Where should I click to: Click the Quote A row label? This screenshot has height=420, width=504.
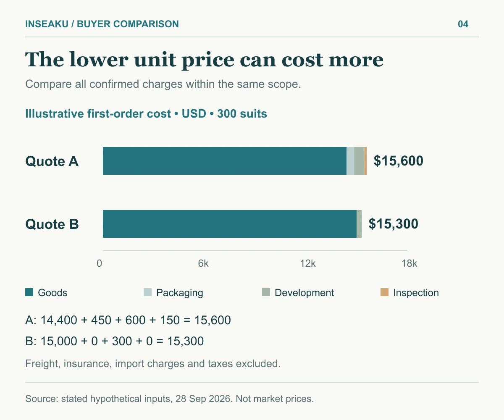click(x=52, y=161)
